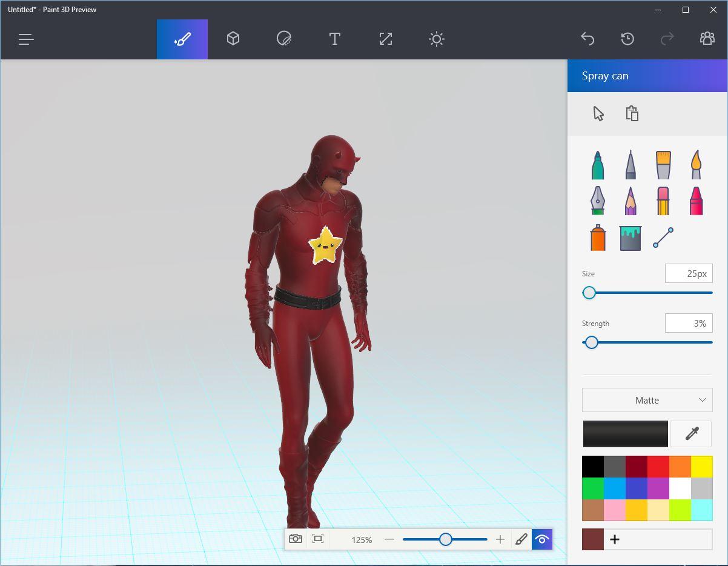Click the Strength slider handle
This screenshot has height=566, width=728.
pyautogui.click(x=592, y=342)
